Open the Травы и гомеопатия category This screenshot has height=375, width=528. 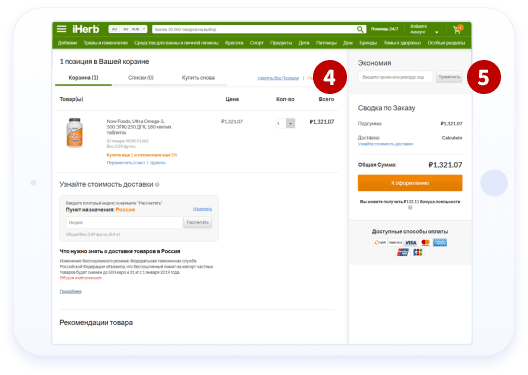105,43
